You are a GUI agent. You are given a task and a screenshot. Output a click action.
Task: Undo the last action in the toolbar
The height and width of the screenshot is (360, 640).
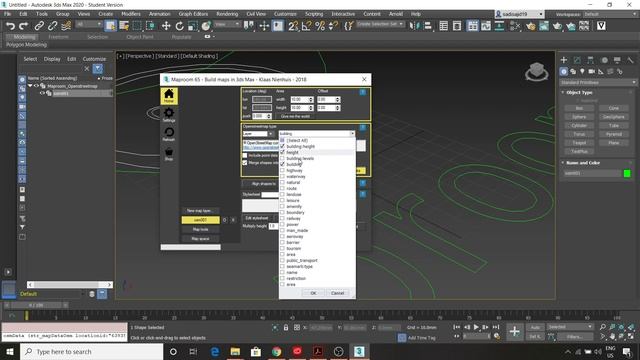[10, 26]
